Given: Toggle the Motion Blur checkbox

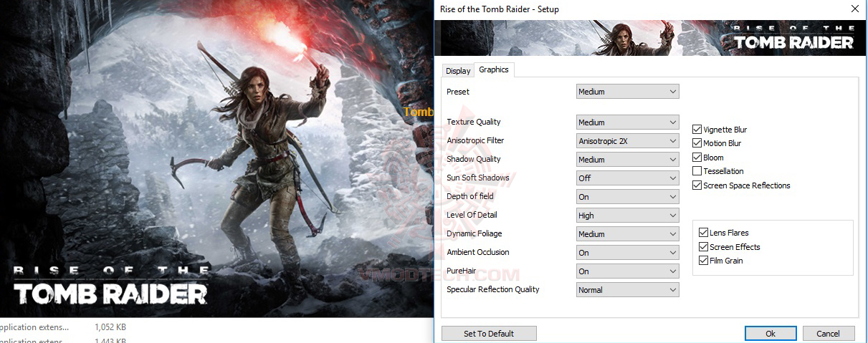Looking at the screenshot, I should click(697, 143).
